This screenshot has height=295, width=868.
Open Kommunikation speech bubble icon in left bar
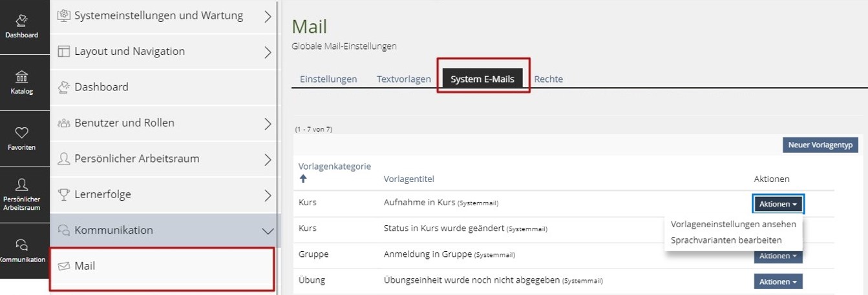[x=21, y=245]
